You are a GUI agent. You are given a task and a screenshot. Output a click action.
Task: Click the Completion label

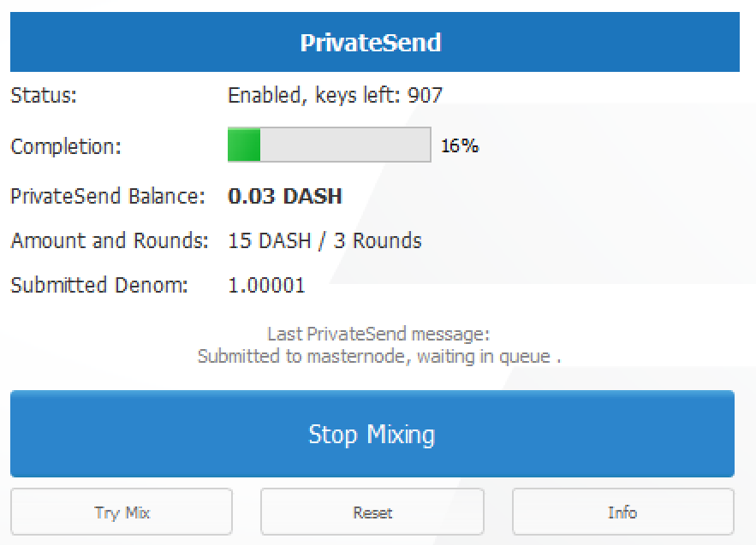pos(66,146)
